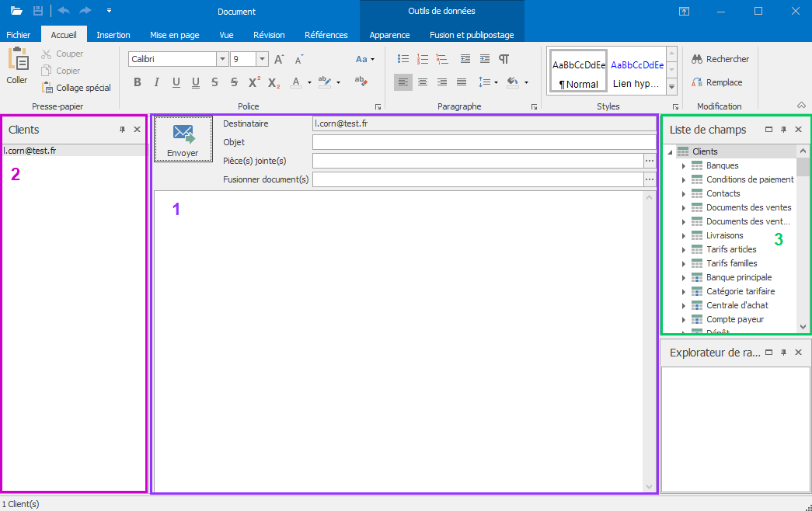Viewport: 812px width, 511px height.
Task: Toggle italic text formatting
Action: (156, 82)
